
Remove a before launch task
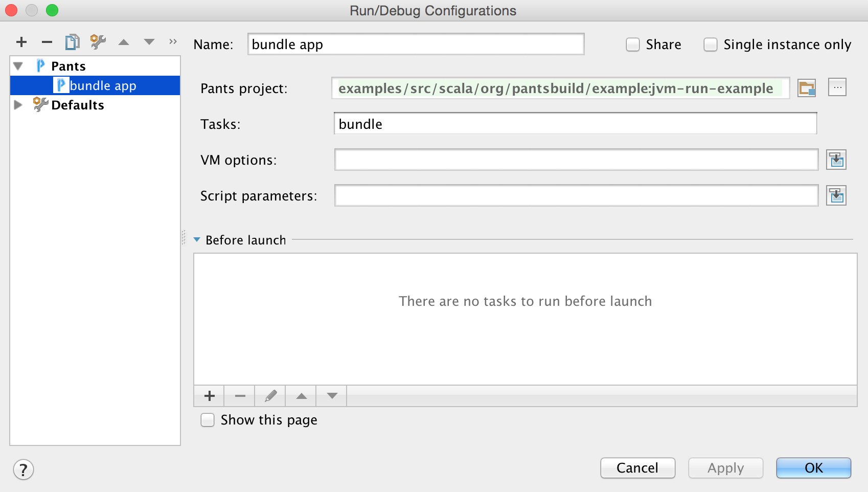[240, 396]
